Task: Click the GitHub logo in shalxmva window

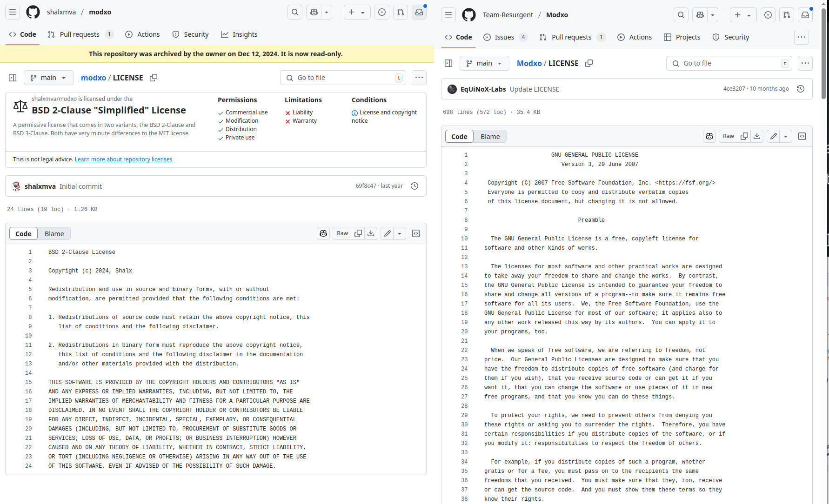Action: [33, 12]
